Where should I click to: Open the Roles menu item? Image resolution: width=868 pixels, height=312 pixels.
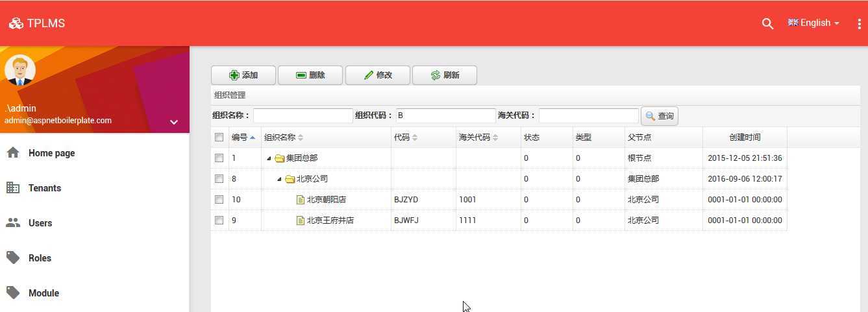(95, 258)
